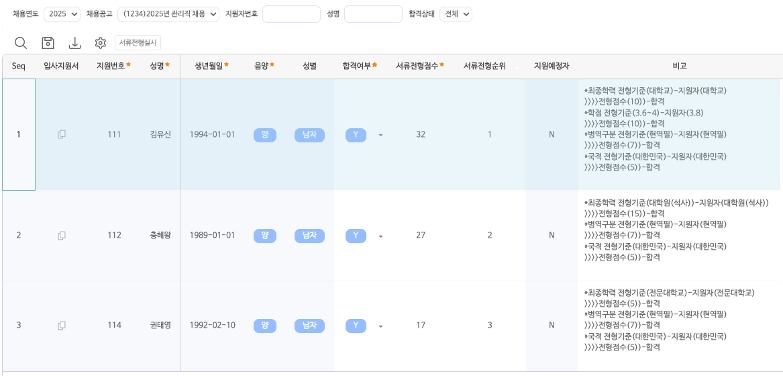Click the name 김유신
783x376 pixels.
[160, 134]
